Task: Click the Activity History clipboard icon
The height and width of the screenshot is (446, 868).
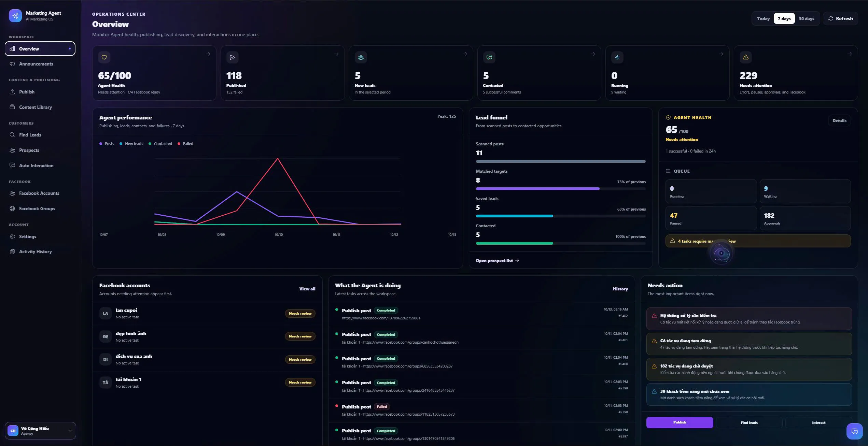Action: pyautogui.click(x=12, y=251)
